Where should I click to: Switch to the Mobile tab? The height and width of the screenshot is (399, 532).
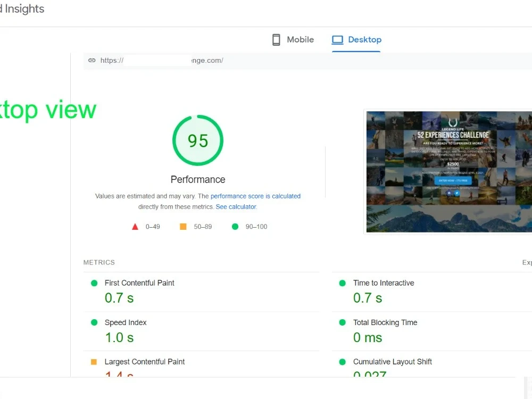[293, 40]
